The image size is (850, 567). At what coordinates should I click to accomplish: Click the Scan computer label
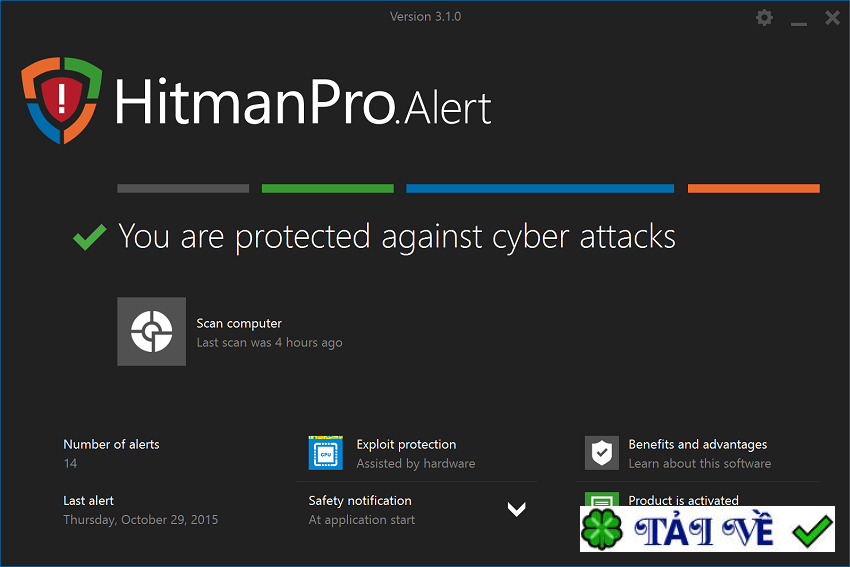239,323
